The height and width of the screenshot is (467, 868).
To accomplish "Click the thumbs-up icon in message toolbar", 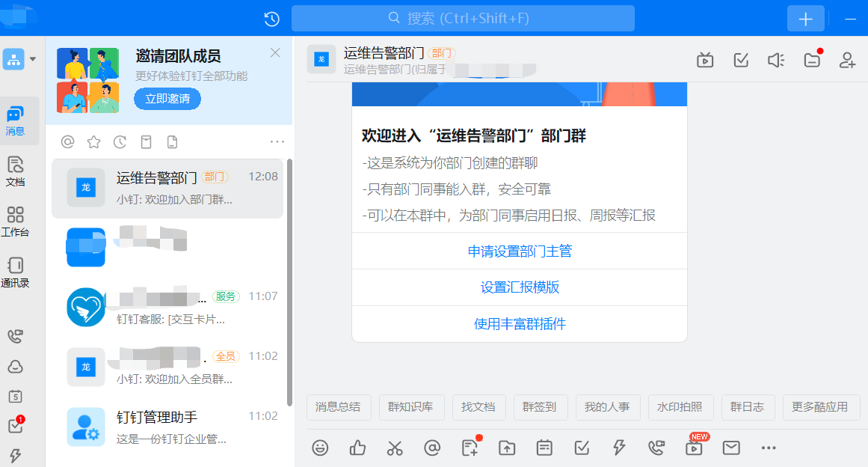I will (x=357, y=448).
